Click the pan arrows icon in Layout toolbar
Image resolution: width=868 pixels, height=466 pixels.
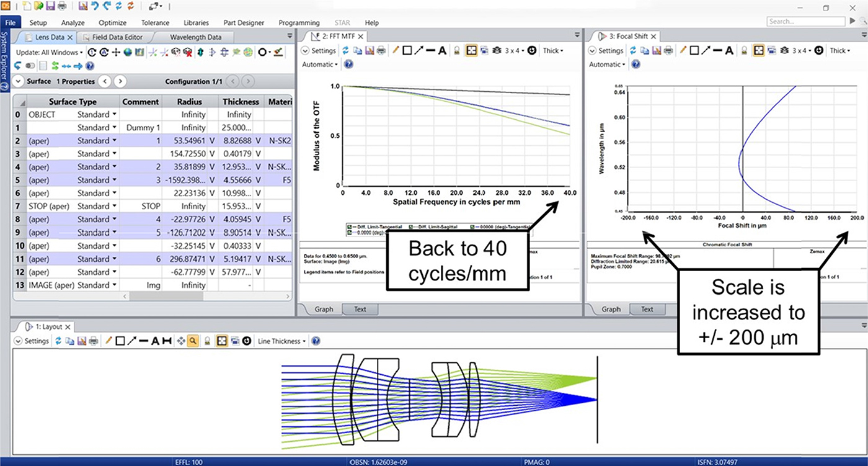pyautogui.click(x=181, y=341)
